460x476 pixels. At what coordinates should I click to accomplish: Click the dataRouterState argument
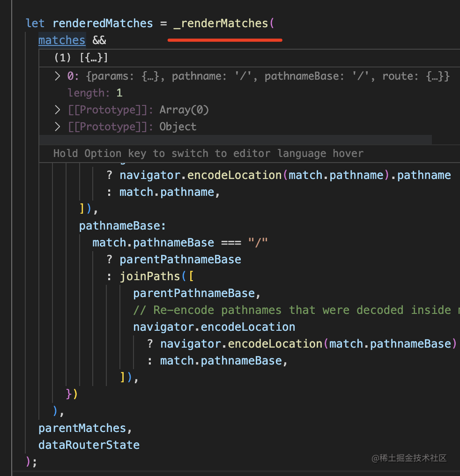pos(89,445)
